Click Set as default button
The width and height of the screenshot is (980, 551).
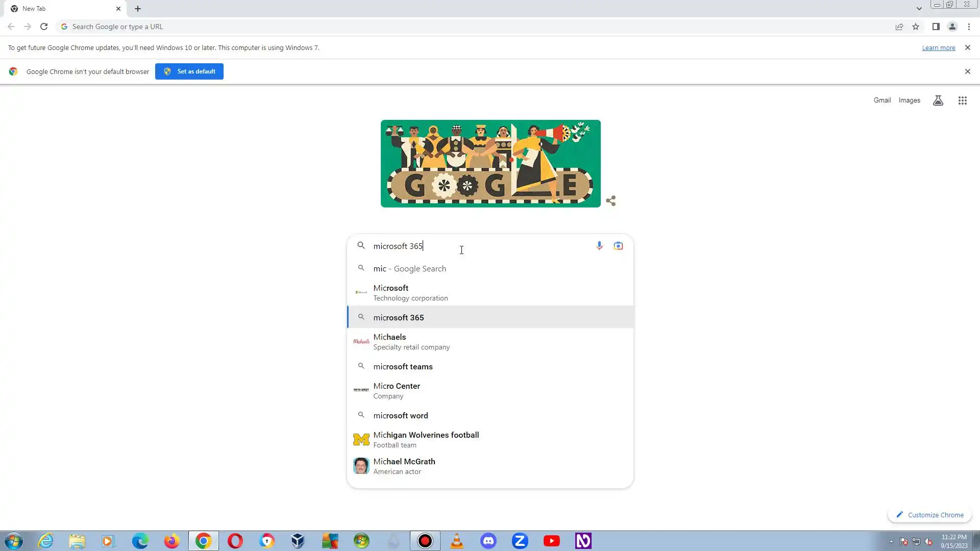pos(189,71)
